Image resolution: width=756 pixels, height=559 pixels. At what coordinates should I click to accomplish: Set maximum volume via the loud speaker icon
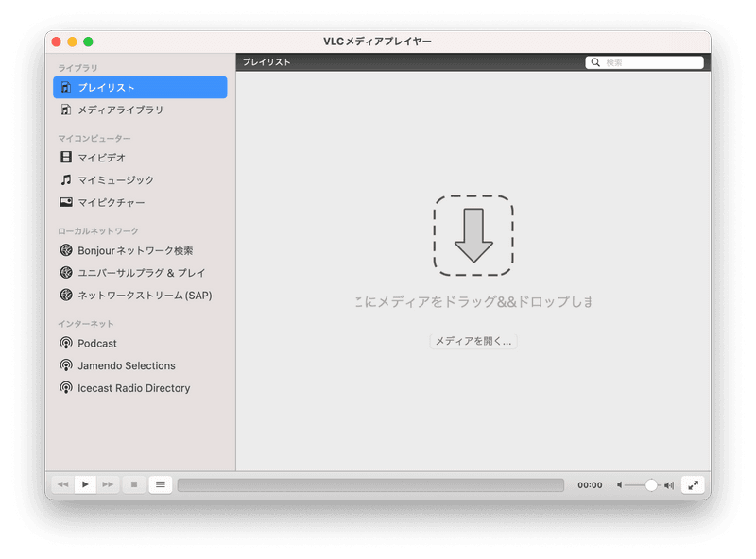(669, 485)
